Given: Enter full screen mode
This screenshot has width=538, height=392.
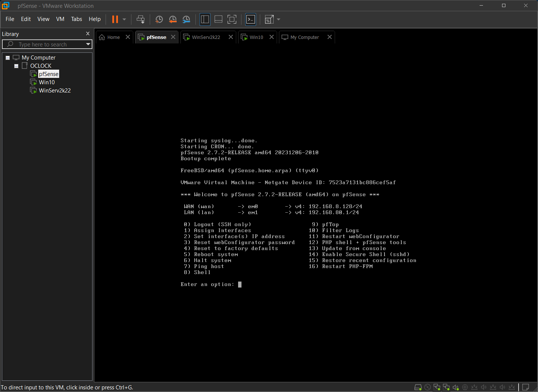Looking at the screenshot, I should coord(232,19).
